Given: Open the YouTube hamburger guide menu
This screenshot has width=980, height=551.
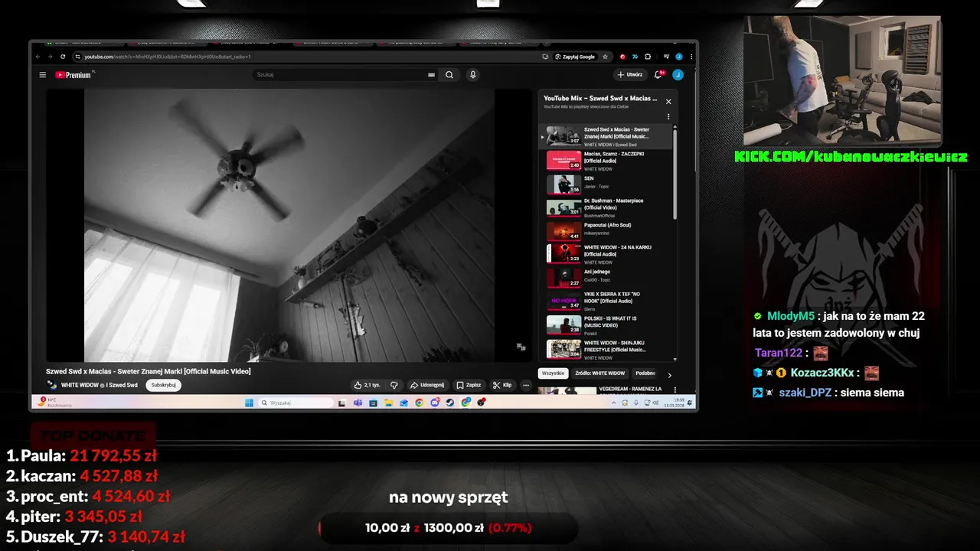Looking at the screenshot, I should [x=43, y=75].
